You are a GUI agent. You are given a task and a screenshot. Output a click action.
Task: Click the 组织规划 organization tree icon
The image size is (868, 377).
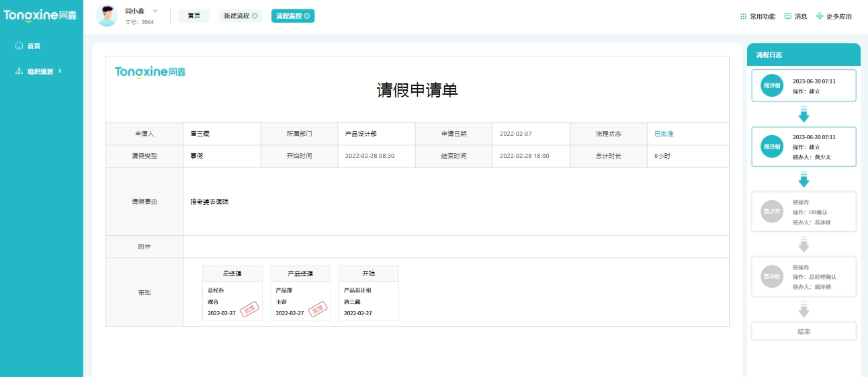click(19, 71)
